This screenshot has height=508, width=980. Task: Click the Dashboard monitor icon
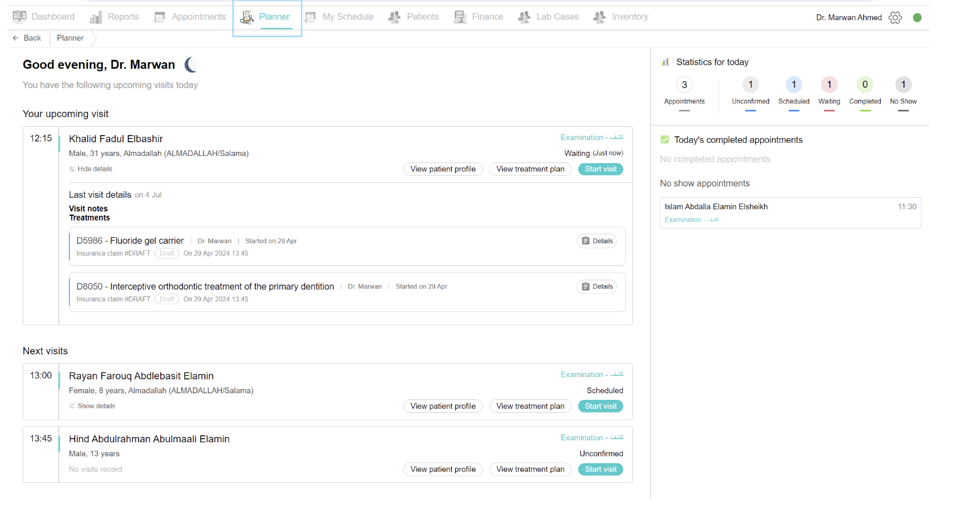click(x=20, y=17)
